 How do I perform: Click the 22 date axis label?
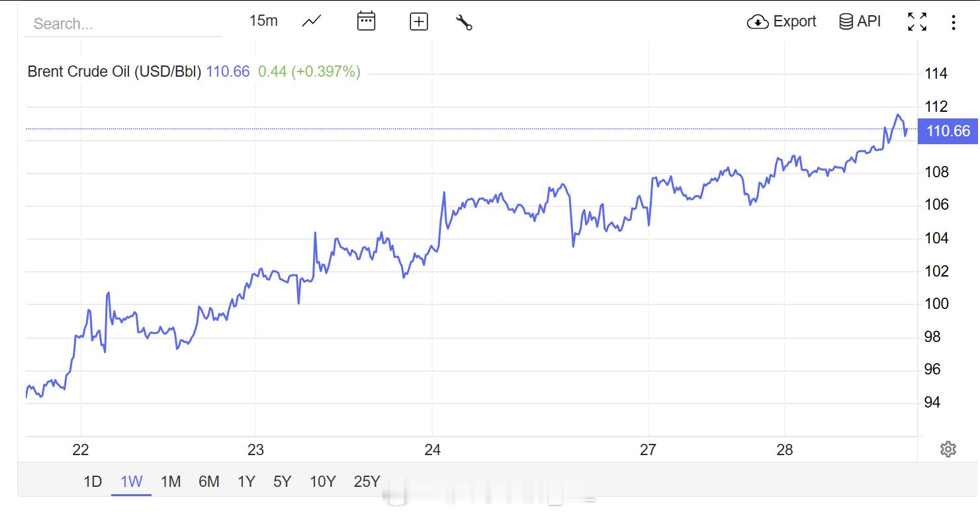[x=81, y=450]
